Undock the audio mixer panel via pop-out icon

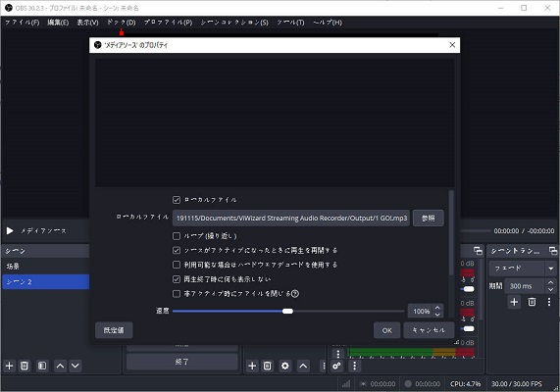(x=478, y=251)
